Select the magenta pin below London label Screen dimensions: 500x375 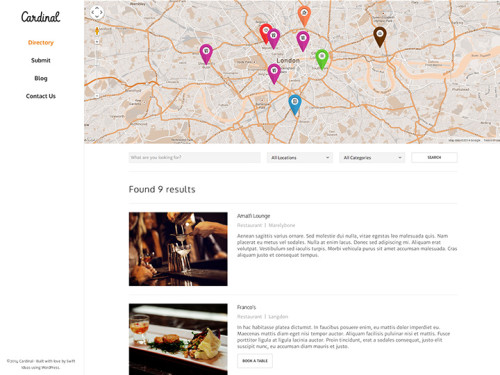[274, 73]
